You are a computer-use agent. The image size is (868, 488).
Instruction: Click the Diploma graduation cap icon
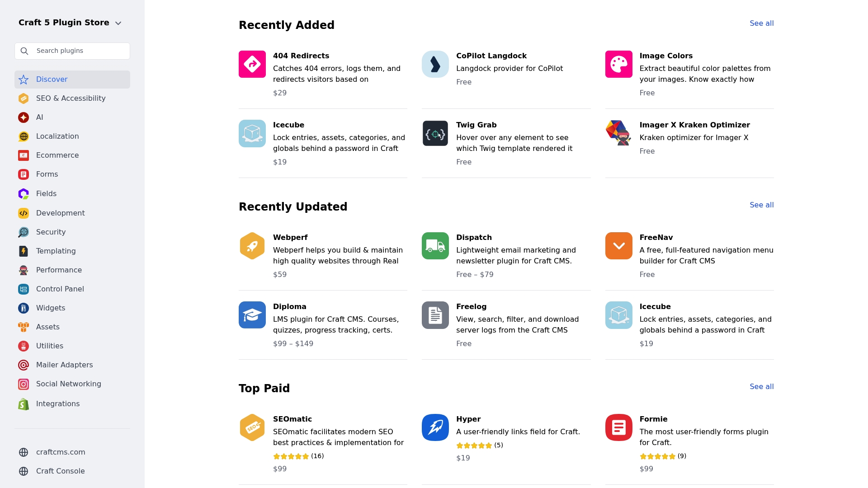click(x=252, y=315)
